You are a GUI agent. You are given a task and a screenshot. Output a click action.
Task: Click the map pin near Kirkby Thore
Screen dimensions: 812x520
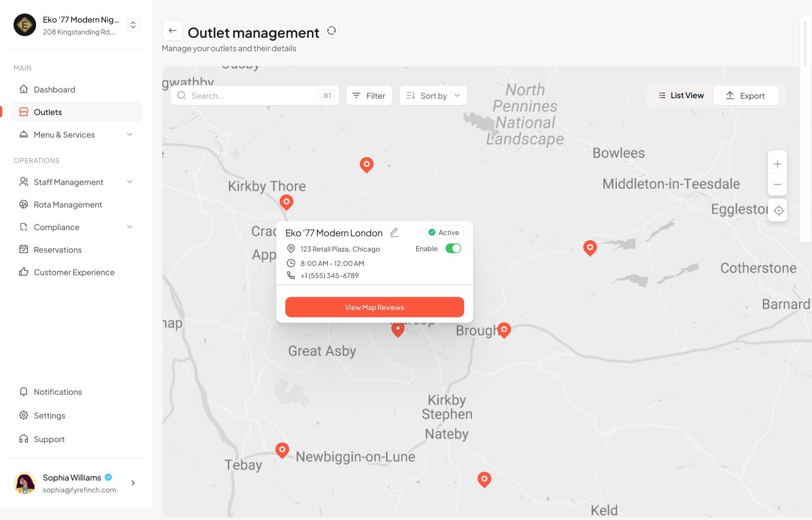click(286, 202)
